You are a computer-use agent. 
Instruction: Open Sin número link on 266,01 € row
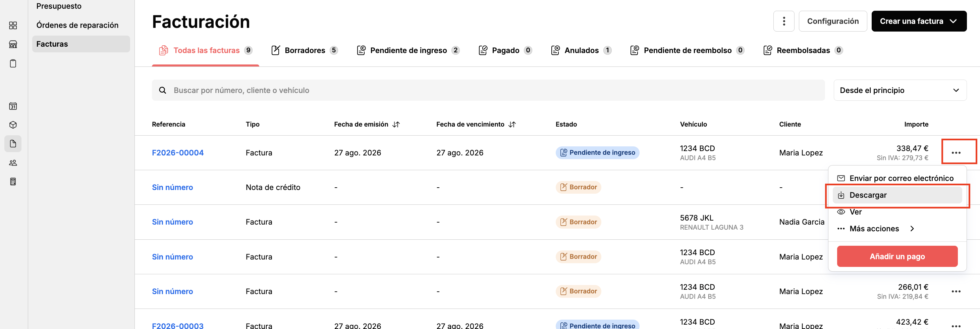(172, 291)
